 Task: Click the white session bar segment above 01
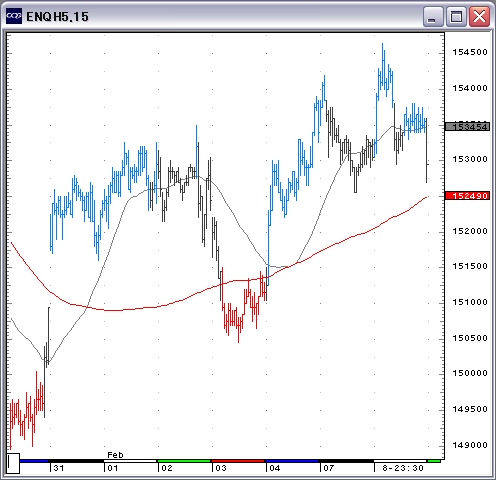(130, 461)
